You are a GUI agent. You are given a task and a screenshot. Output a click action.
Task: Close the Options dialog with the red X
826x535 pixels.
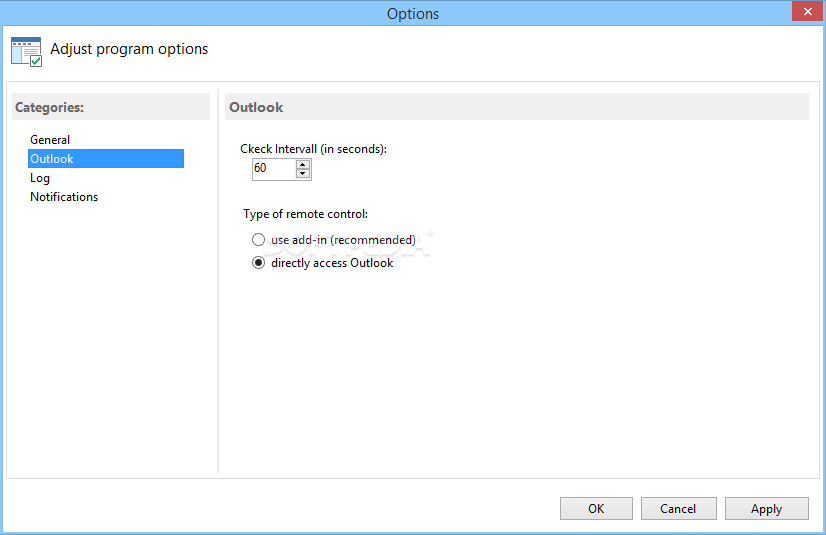(x=808, y=11)
